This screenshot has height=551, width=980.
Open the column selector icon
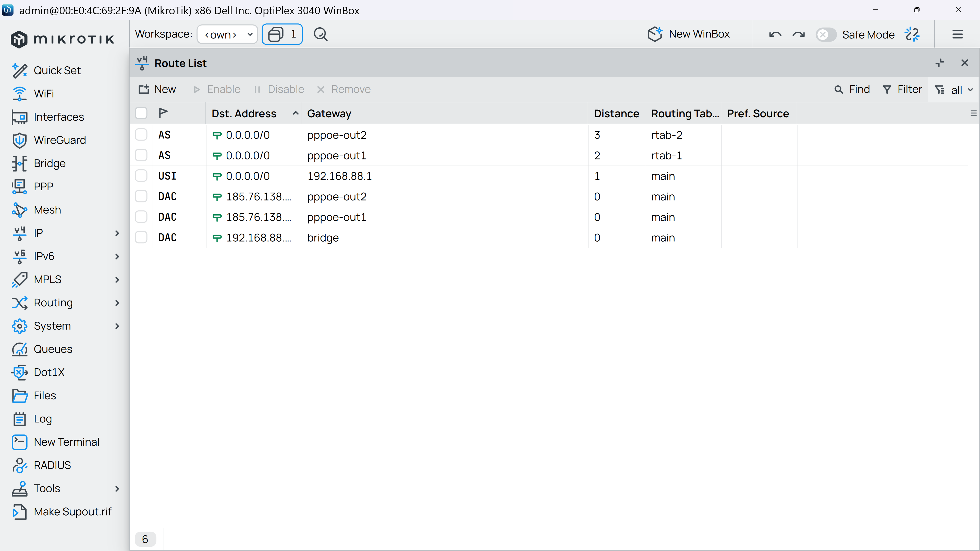click(x=973, y=113)
